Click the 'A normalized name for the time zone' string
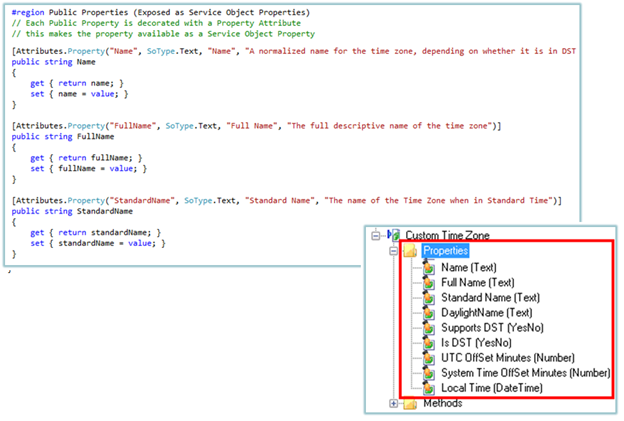 click(x=410, y=51)
